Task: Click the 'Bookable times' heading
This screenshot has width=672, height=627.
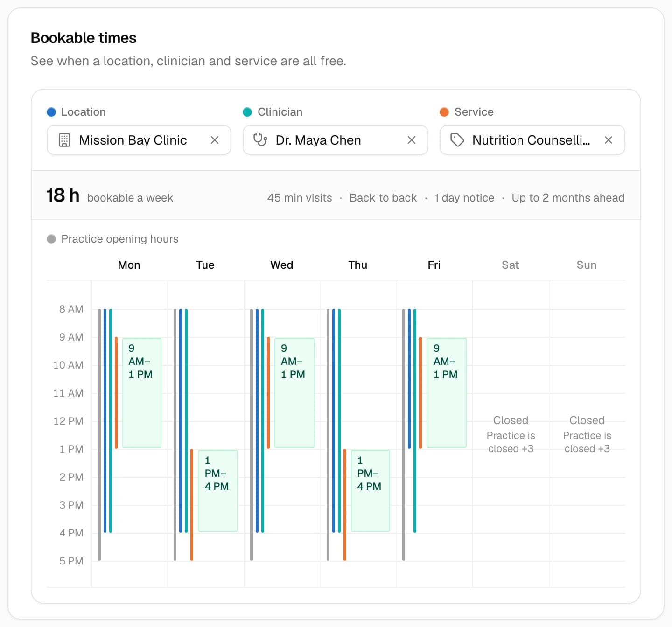Action: 84,38
